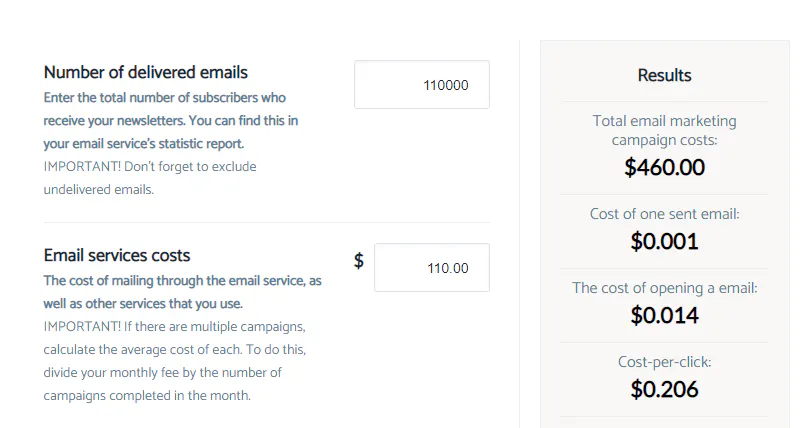
Task: Click the $0.014 email opening cost value
Action: [x=664, y=315]
